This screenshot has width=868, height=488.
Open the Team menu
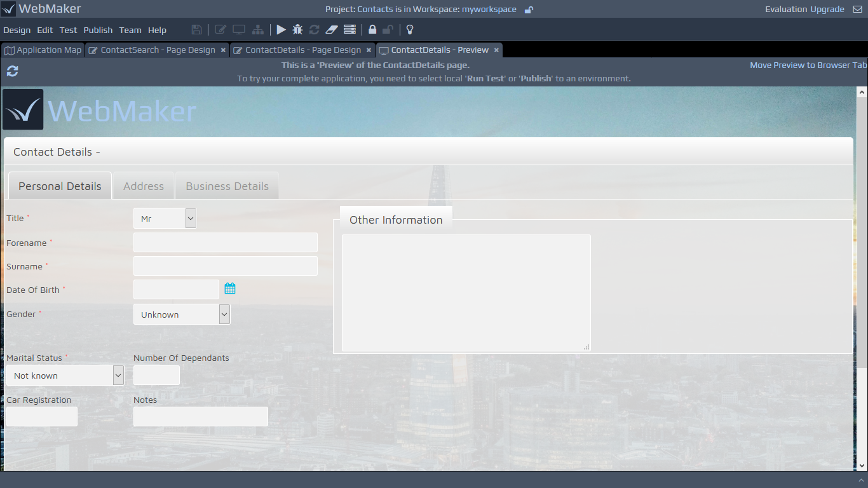(130, 30)
